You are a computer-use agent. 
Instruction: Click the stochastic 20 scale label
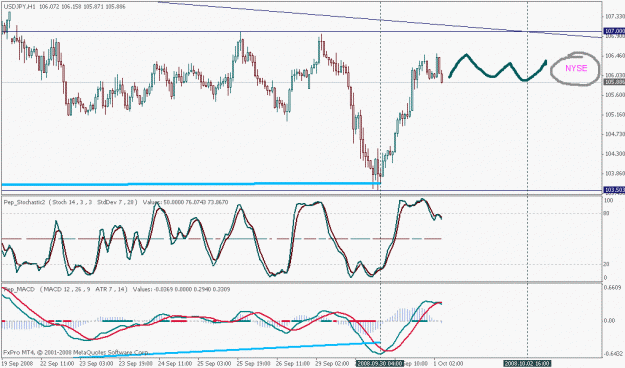(x=606, y=264)
